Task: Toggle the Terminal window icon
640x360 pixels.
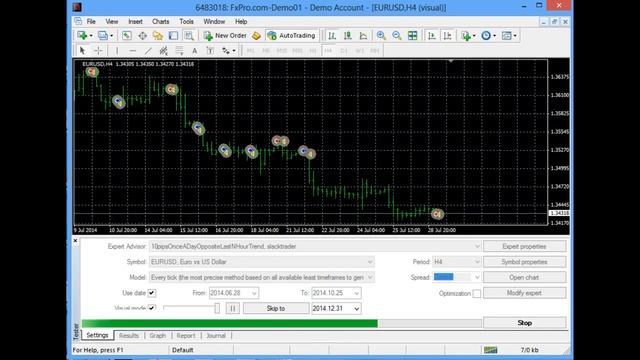Action: (173, 36)
